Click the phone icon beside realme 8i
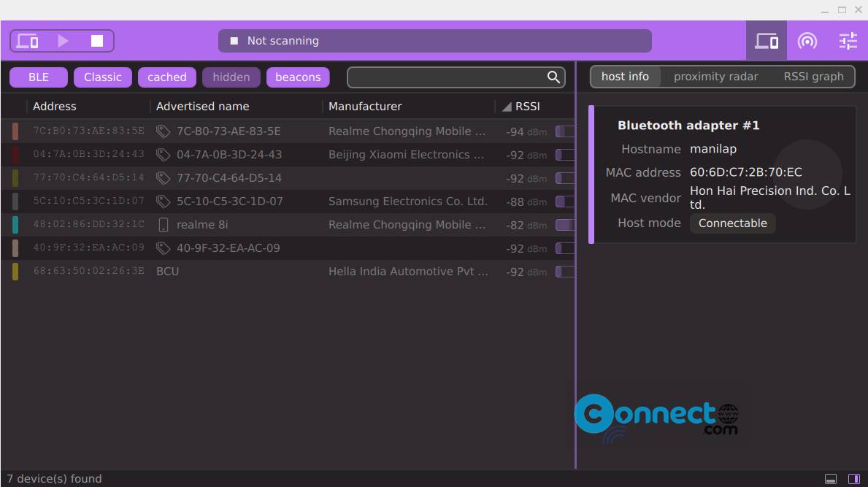Viewport: 868px width, 487px height. click(164, 225)
